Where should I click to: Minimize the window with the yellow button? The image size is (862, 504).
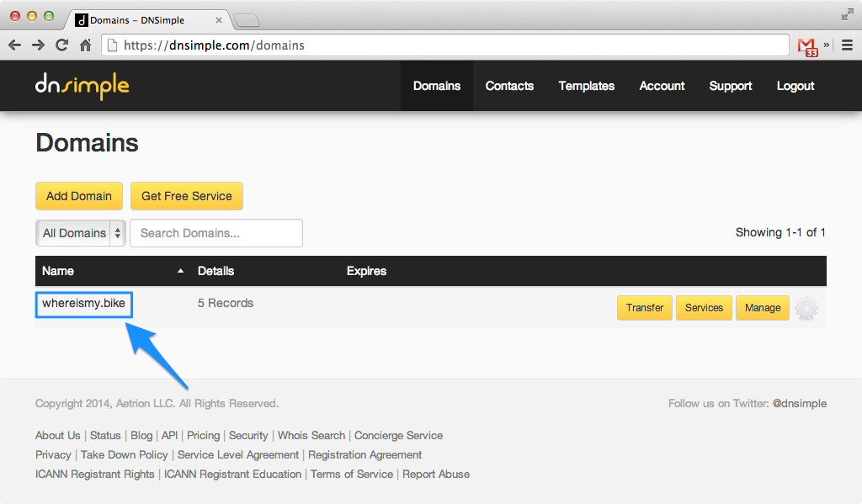pyautogui.click(x=32, y=16)
